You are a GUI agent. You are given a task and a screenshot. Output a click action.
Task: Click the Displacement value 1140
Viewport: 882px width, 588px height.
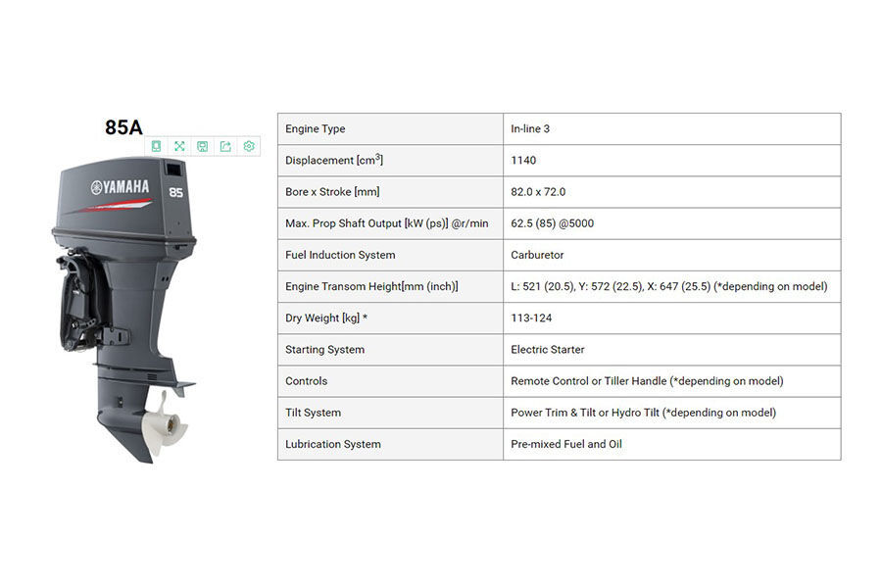(x=523, y=161)
